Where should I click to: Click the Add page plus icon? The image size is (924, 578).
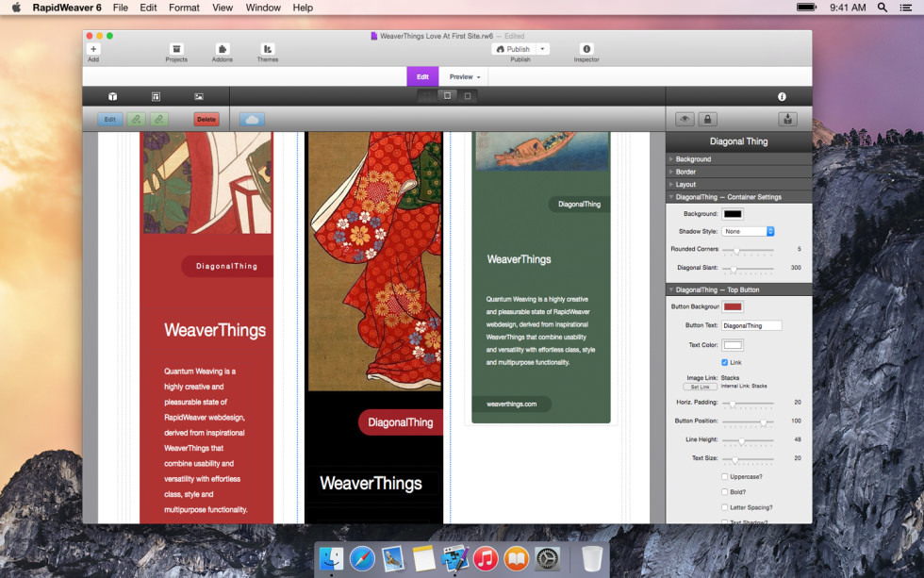tap(93, 49)
